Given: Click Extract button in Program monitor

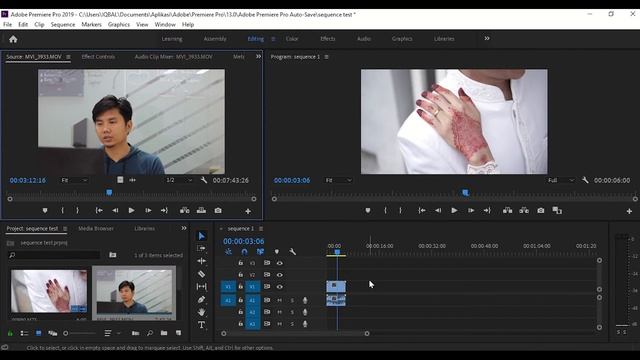Looking at the screenshot, I should pyautogui.click(x=524, y=211).
